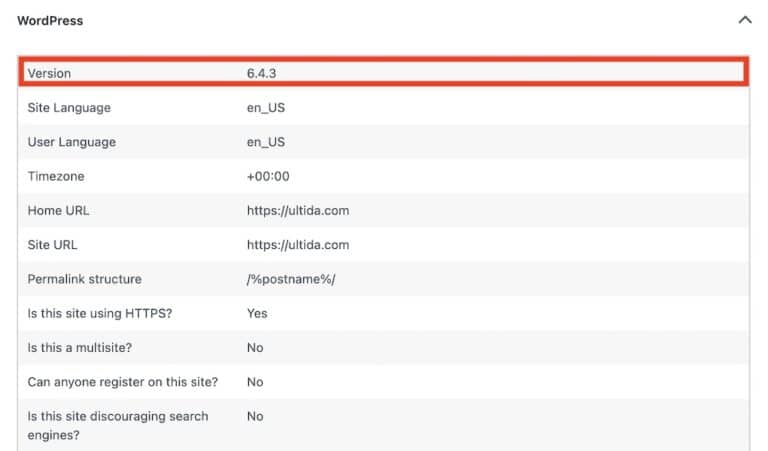Select the Site Language value en_US
768x451 pixels.
coord(265,108)
